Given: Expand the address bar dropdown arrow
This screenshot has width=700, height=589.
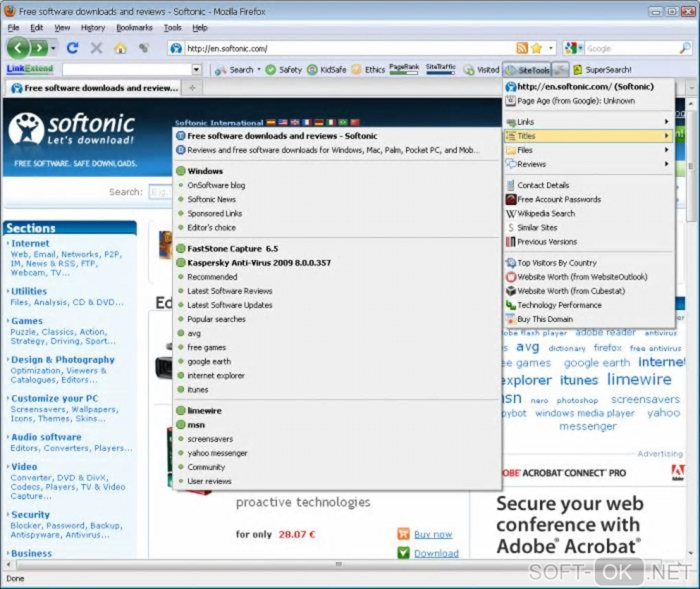Looking at the screenshot, I should pos(550,48).
